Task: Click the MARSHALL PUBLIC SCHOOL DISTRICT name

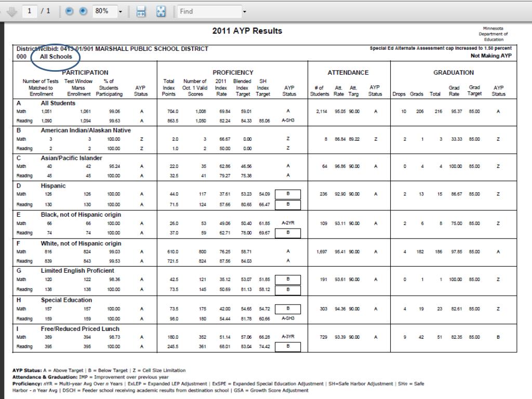Action: pyautogui.click(x=151, y=49)
